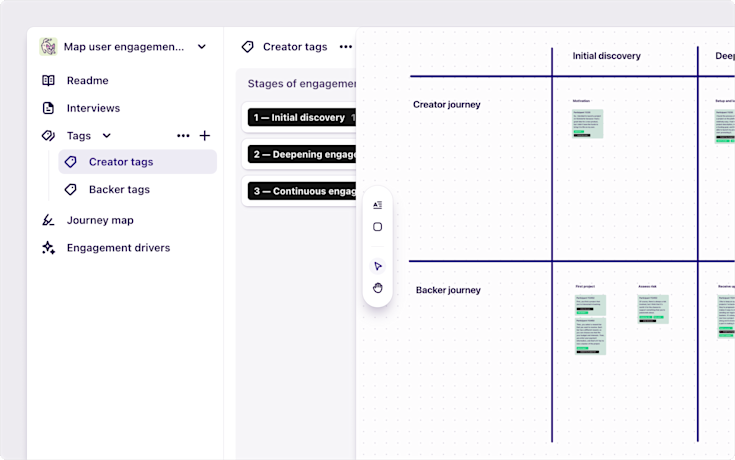Open Creator tags header more options
The height and width of the screenshot is (460, 735).
[346, 47]
